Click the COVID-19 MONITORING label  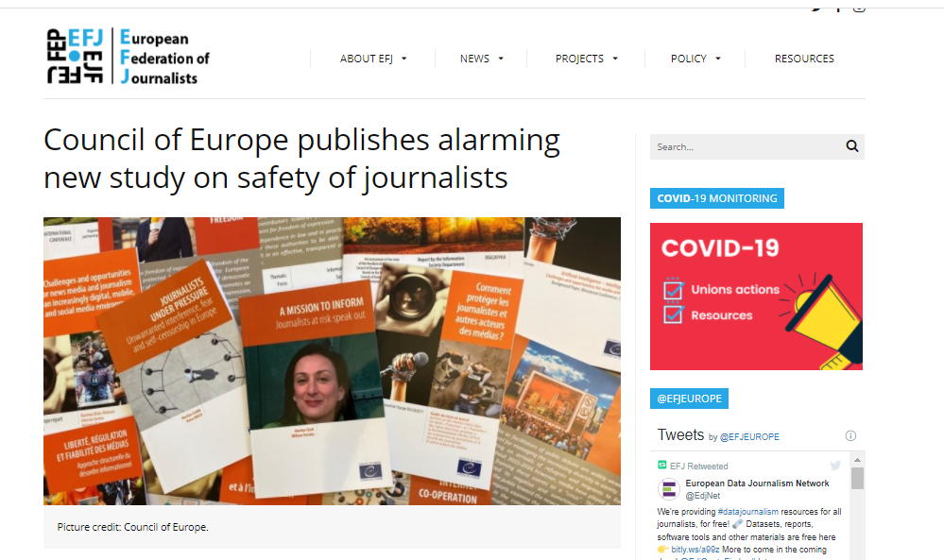[717, 198]
